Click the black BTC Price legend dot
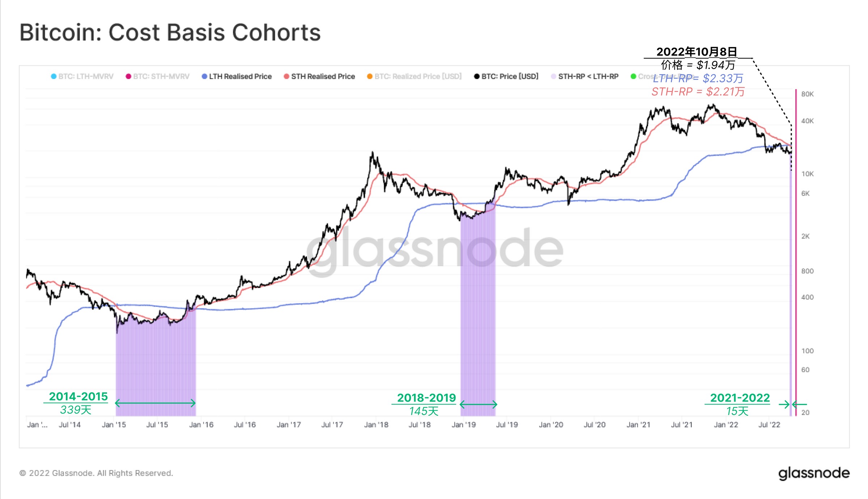Viewport: 868px width, 499px height. pos(477,76)
